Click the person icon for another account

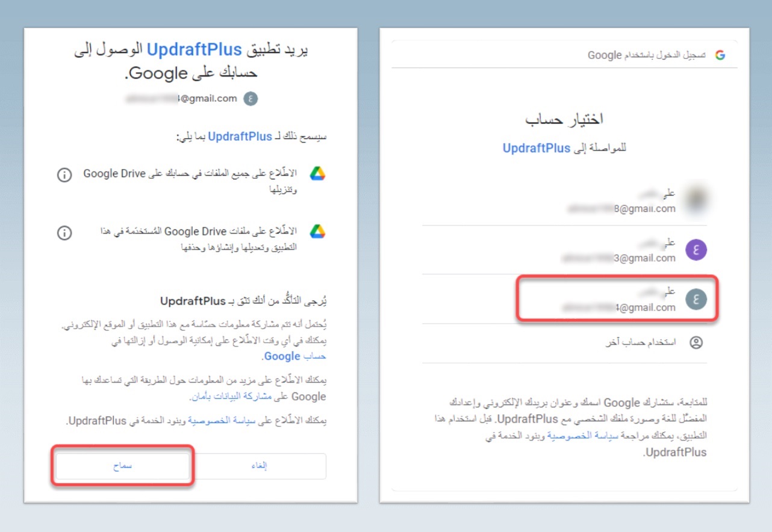pos(696,343)
